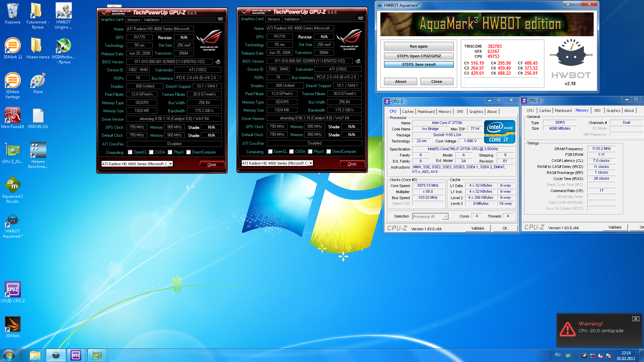Open MemTweakIt desktop icon
644x362 pixels.
pos(13,118)
